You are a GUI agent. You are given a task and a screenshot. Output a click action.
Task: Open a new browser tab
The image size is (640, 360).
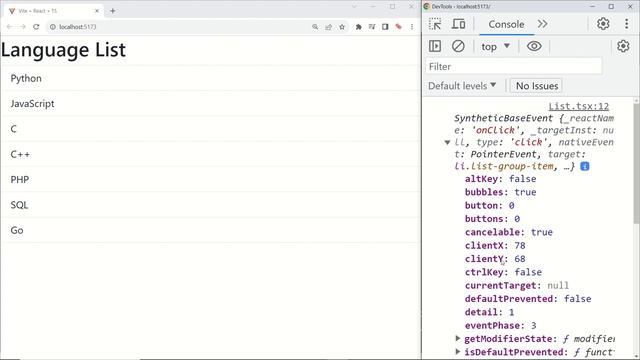point(113,11)
